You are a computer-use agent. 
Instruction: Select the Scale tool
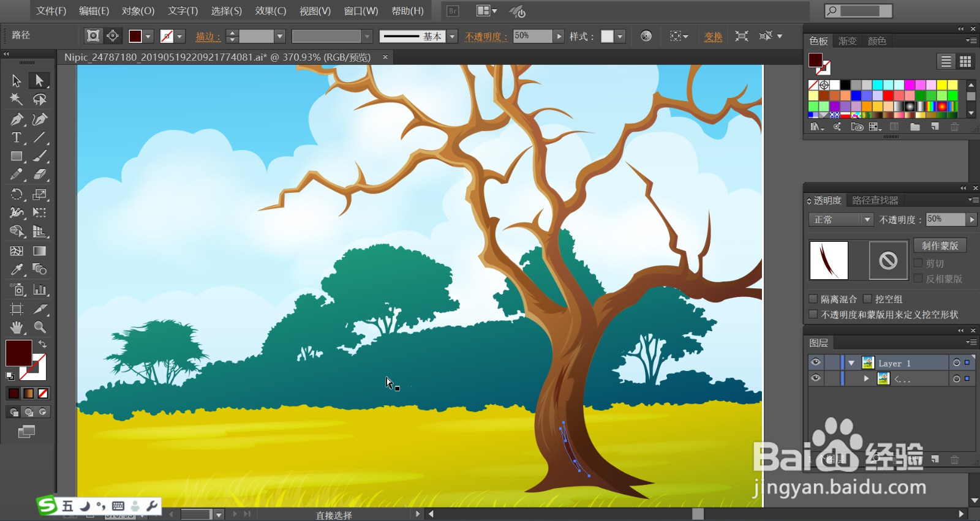39,195
